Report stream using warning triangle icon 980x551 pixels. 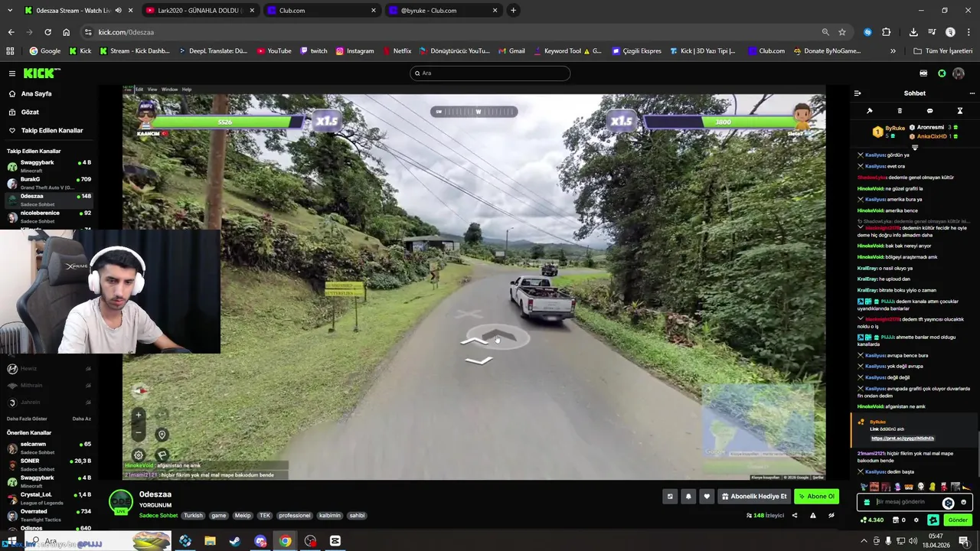click(x=813, y=516)
